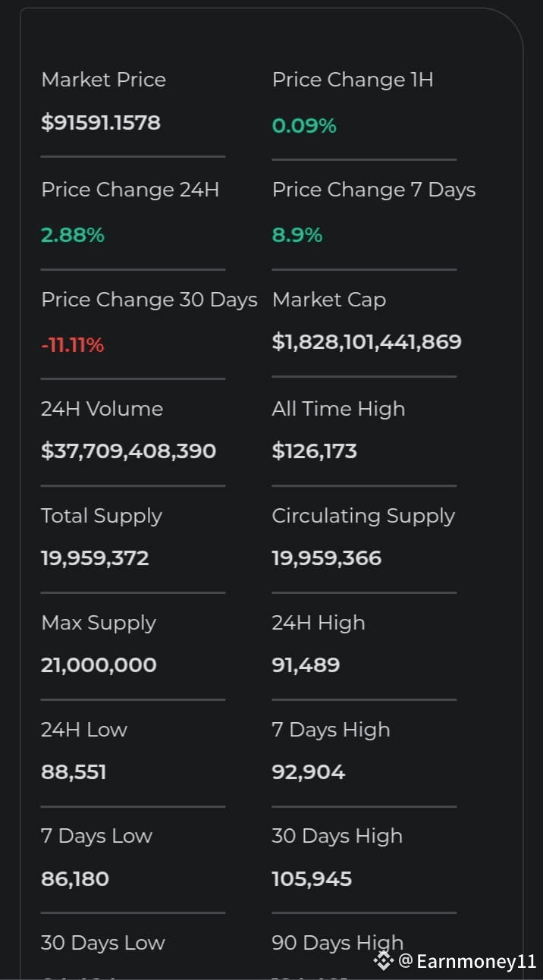The width and height of the screenshot is (543, 980).
Task: Click the 24H Low value 88,551
Action: (x=74, y=772)
